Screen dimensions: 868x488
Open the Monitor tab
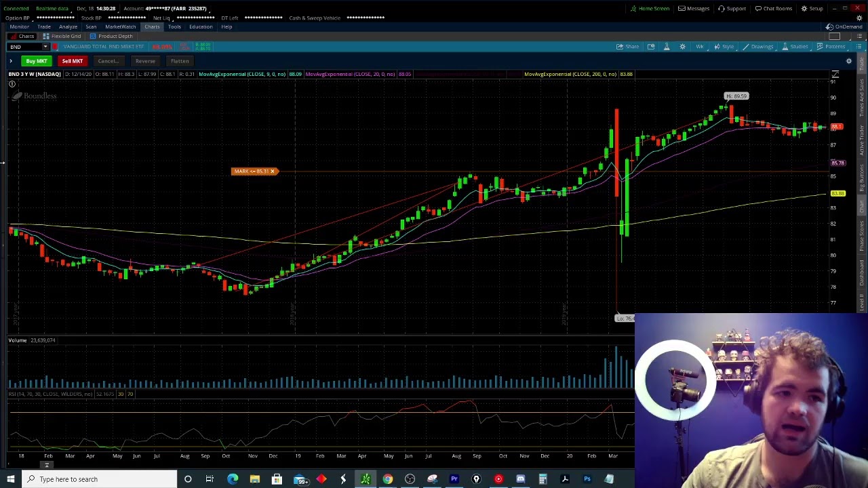19,26
